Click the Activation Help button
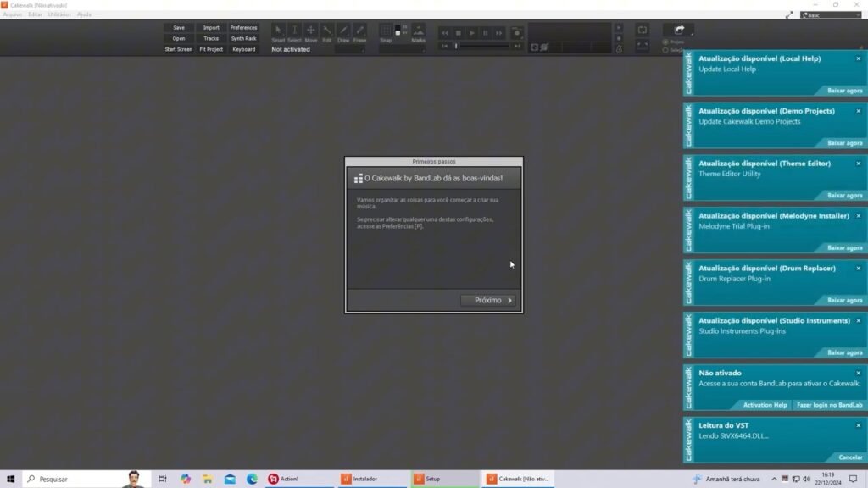868x488 pixels. pos(765,405)
